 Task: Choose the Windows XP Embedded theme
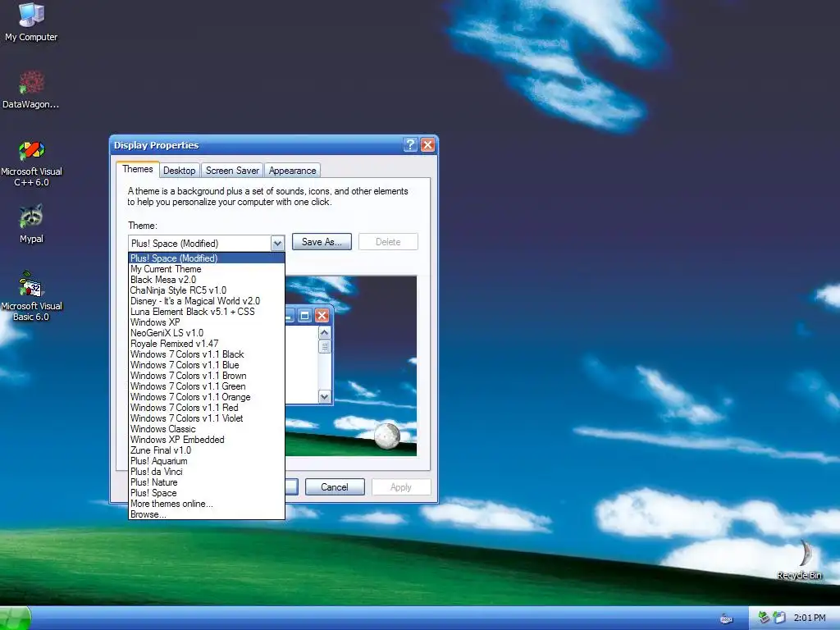(206, 440)
